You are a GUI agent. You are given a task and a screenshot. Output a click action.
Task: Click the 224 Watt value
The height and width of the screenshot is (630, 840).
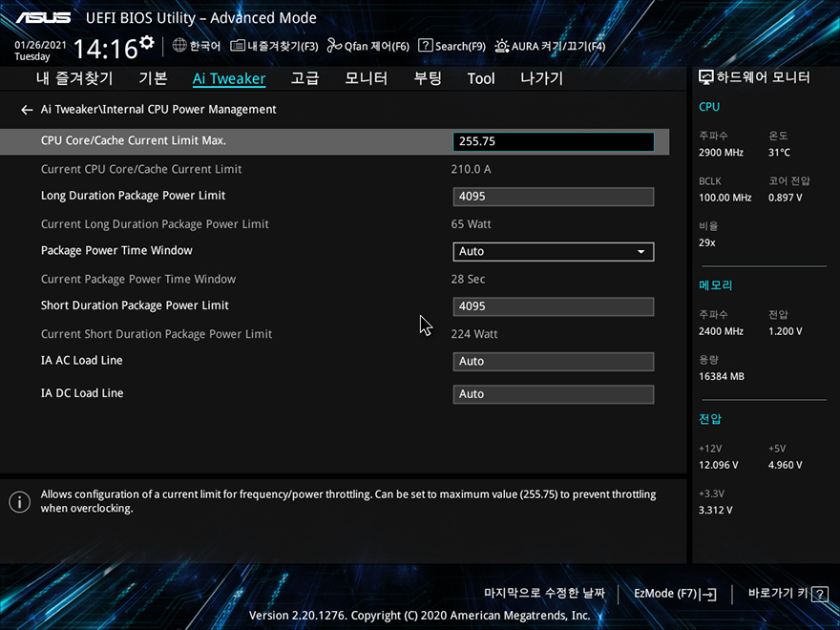click(x=474, y=334)
